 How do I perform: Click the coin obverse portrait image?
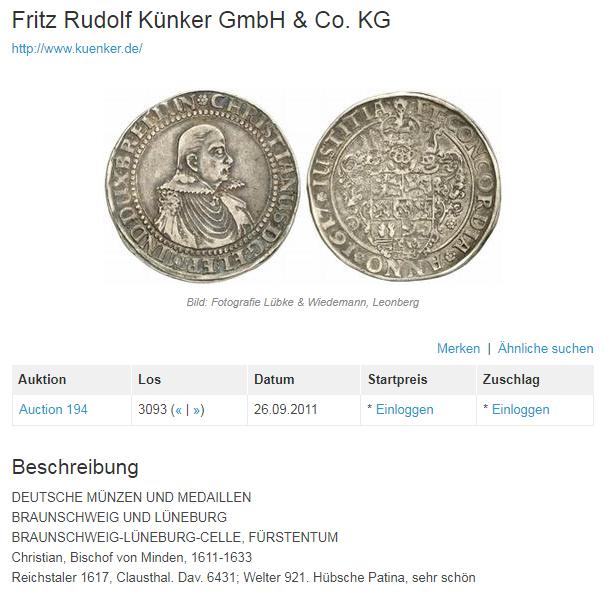[x=202, y=186]
